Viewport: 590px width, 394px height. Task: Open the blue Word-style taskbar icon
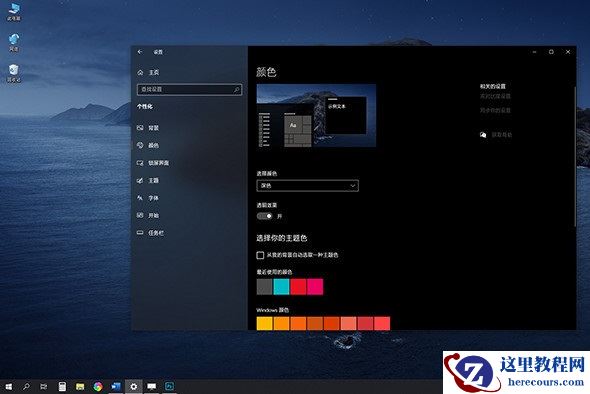click(116, 386)
